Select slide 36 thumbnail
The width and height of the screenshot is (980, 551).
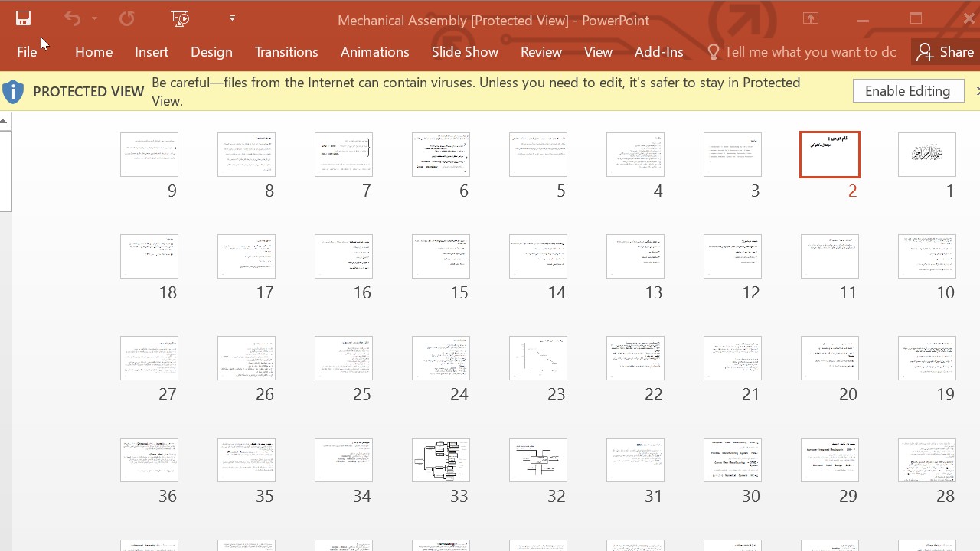pyautogui.click(x=149, y=460)
